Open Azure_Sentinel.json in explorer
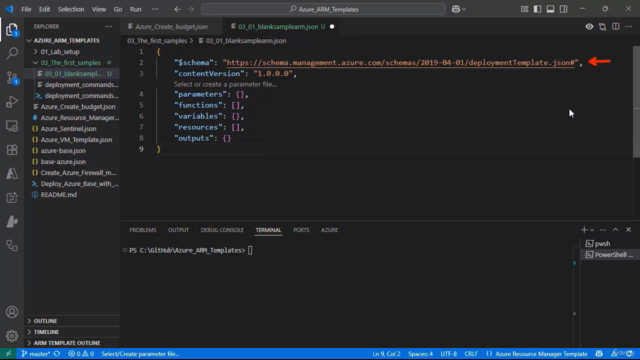Screen dimensions: 640x360 [68, 129]
